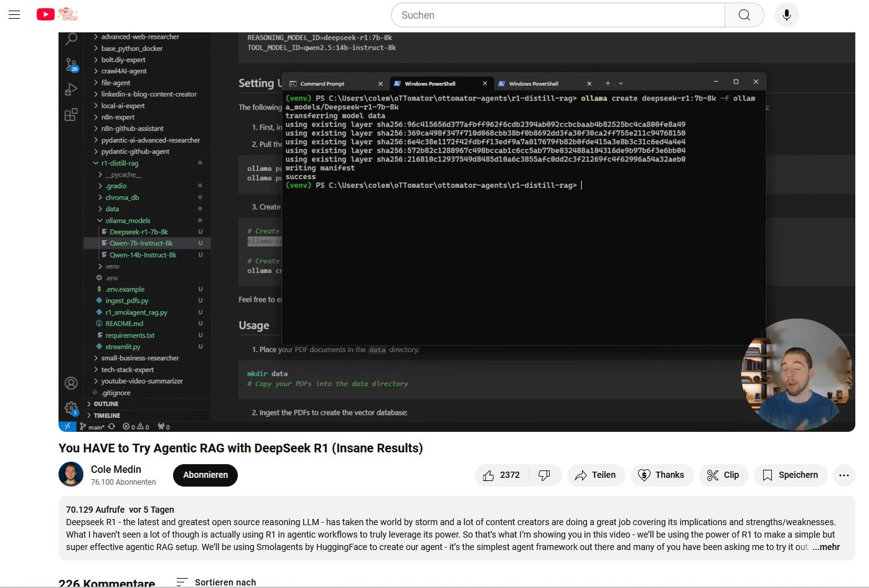The image size is (869, 588).
Task: Click the Thanks button
Action: pos(662,475)
